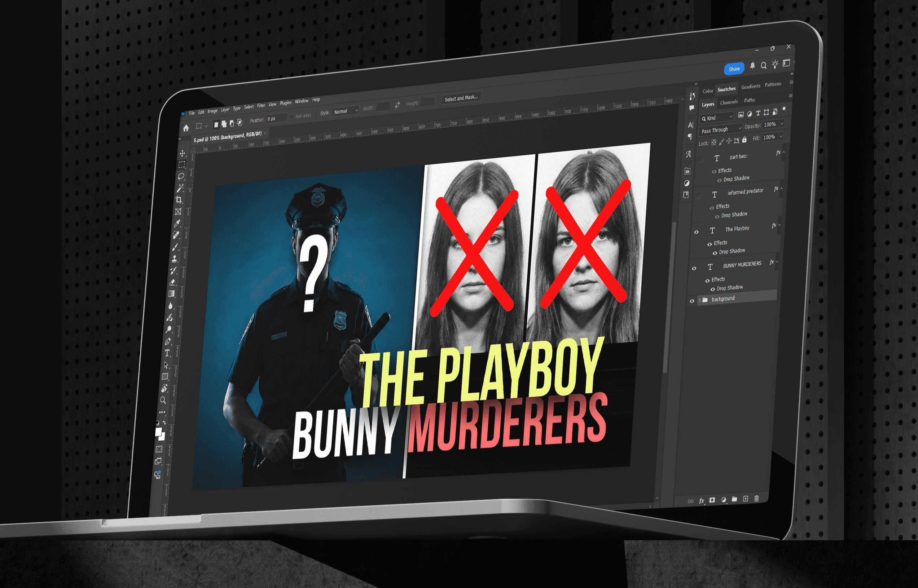Screen dimensions: 918x588
Task: Select the Crop tool
Action: (x=179, y=200)
